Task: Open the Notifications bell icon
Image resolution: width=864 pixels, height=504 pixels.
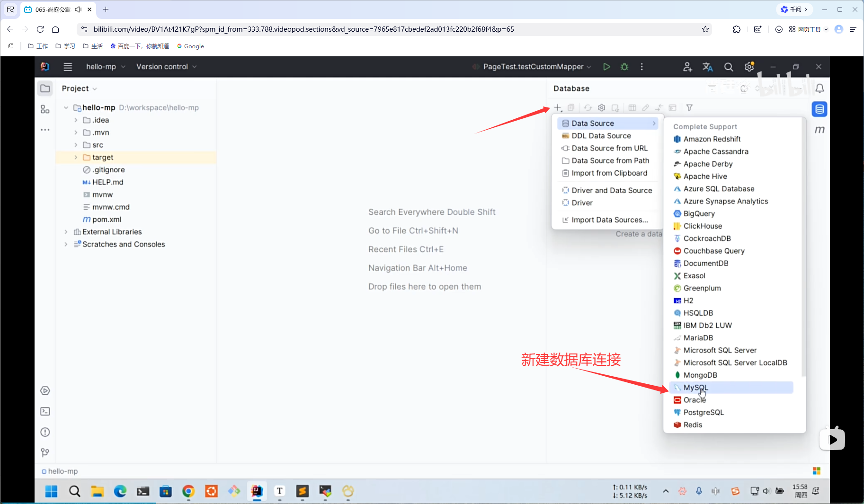Action: 820,88
